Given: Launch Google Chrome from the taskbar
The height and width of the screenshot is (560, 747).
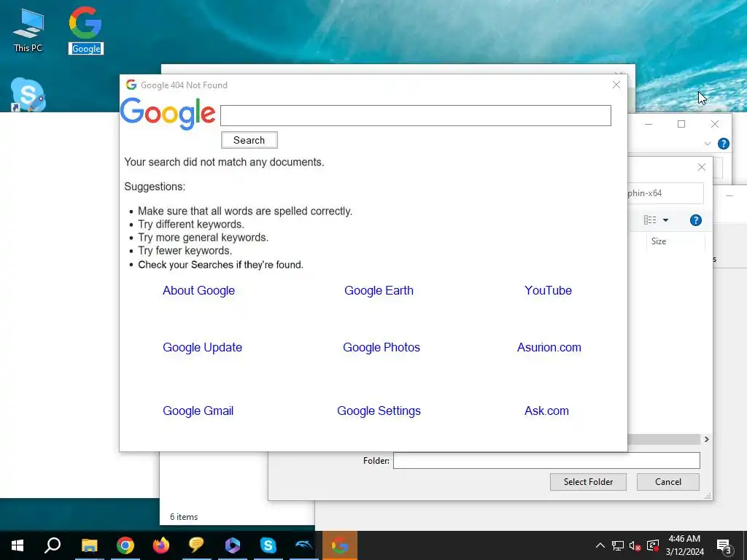Looking at the screenshot, I should pos(125,545).
